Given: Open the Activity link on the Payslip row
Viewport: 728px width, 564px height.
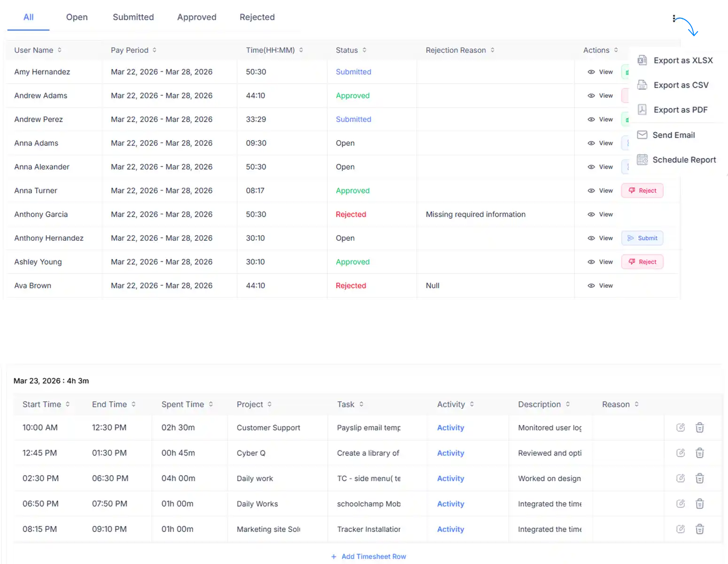Looking at the screenshot, I should (450, 428).
